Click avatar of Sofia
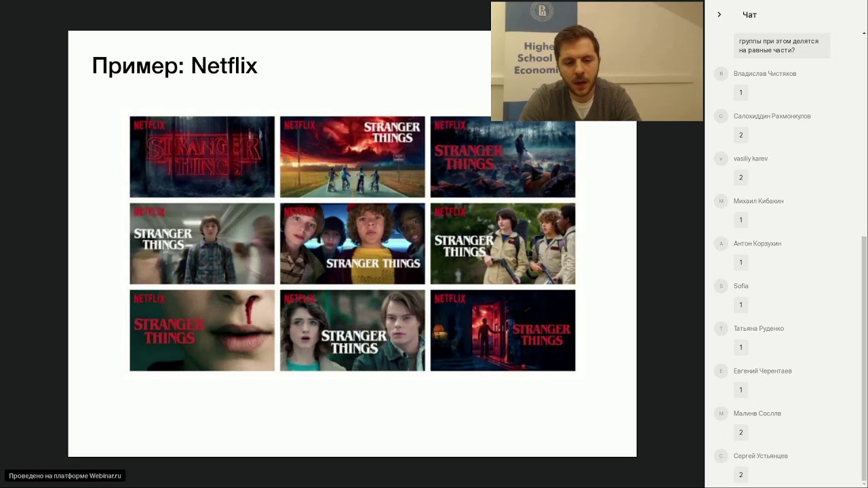 click(x=721, y=286)
